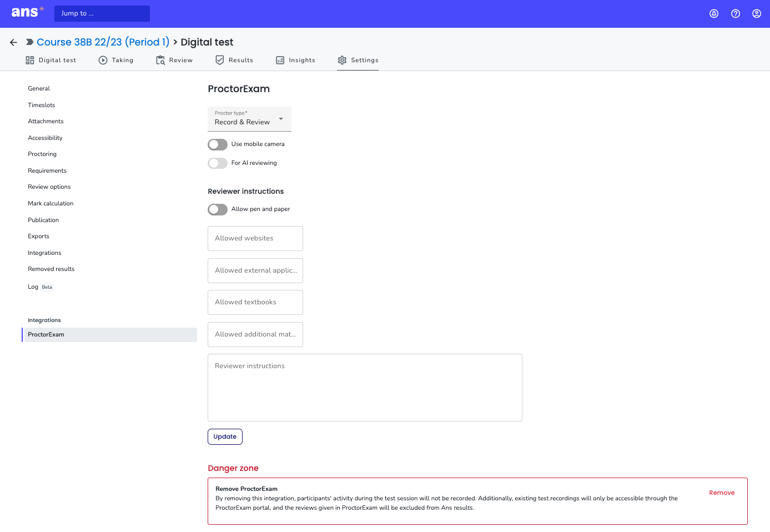Open the notifications icon in the top bar

714,14
